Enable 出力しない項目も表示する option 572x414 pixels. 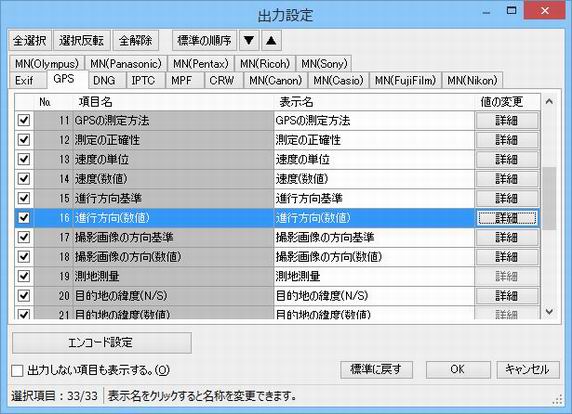click(x=17, y=371)
